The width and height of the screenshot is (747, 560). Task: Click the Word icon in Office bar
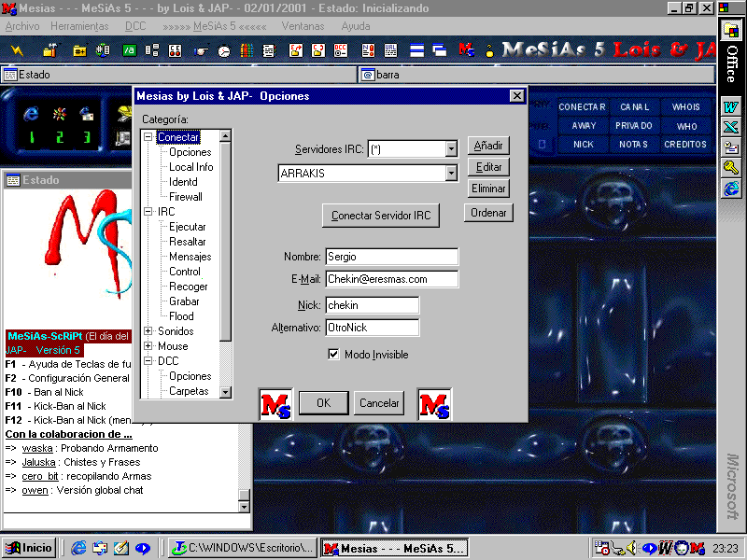pos(731,106)
